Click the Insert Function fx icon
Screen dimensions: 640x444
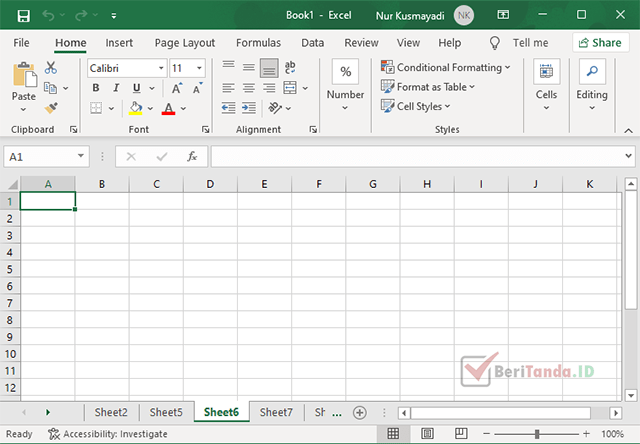(x=192, y=156)
